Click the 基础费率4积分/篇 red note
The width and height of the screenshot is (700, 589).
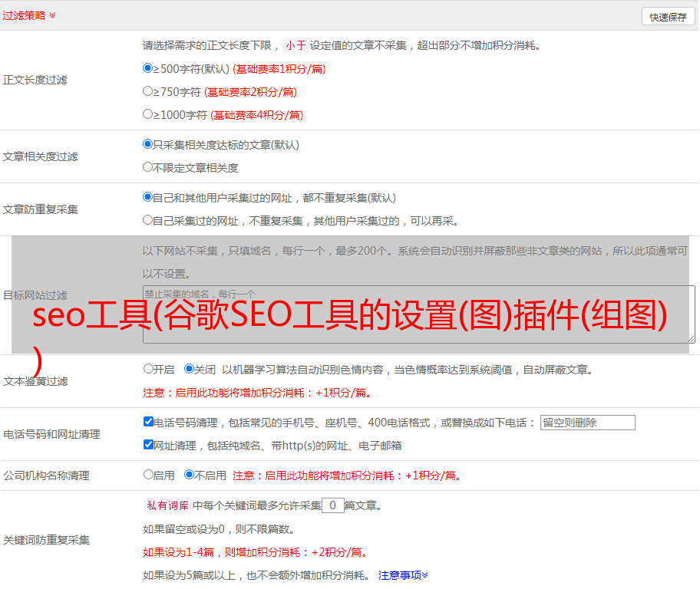tap(256, 115)
